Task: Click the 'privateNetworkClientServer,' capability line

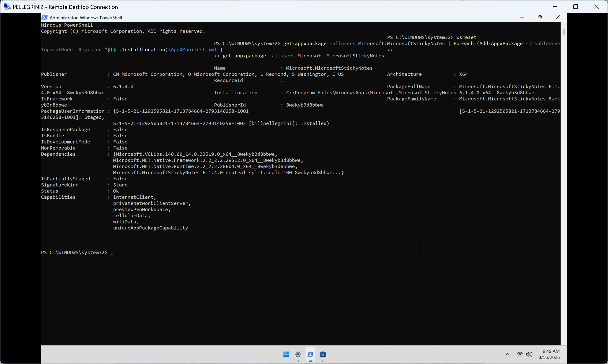Action: (x=152, y=203)
